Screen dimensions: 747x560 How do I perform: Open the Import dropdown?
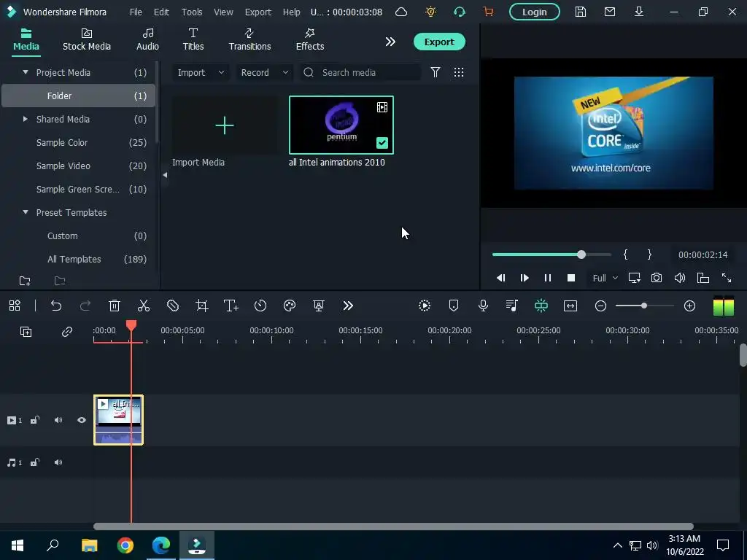pos(201,72)
